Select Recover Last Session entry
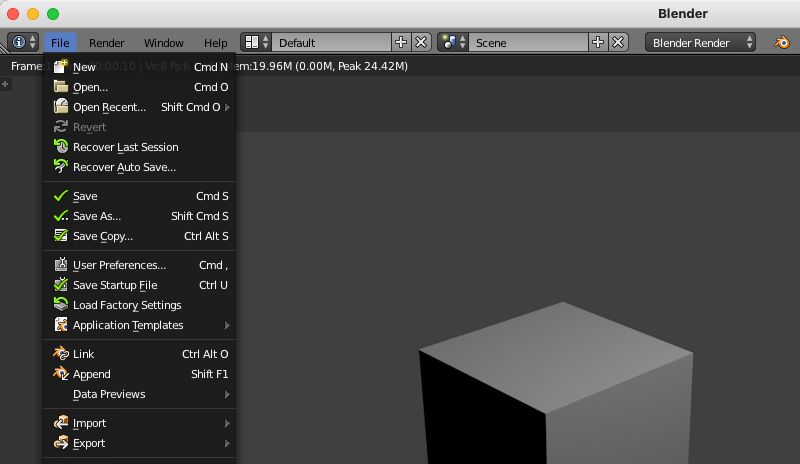800x464 pixels. pyautogui.click(x=140, y=147)
